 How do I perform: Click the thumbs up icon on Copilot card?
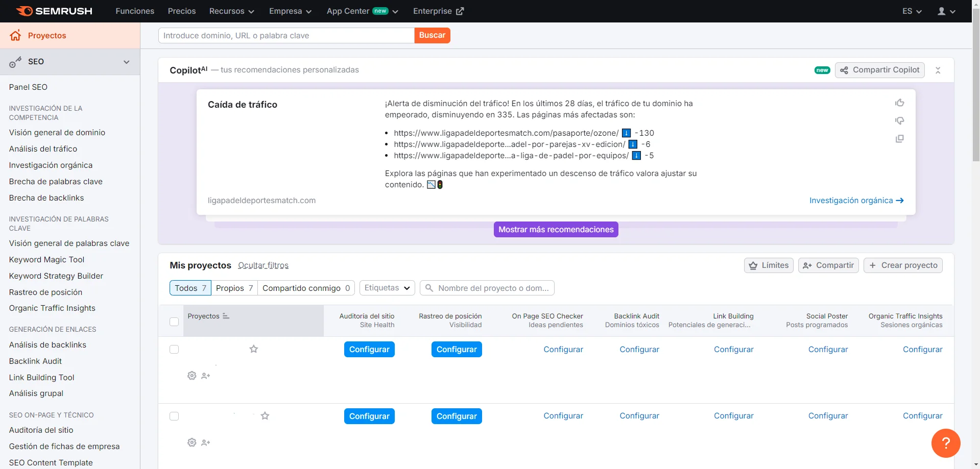(899, 103)
